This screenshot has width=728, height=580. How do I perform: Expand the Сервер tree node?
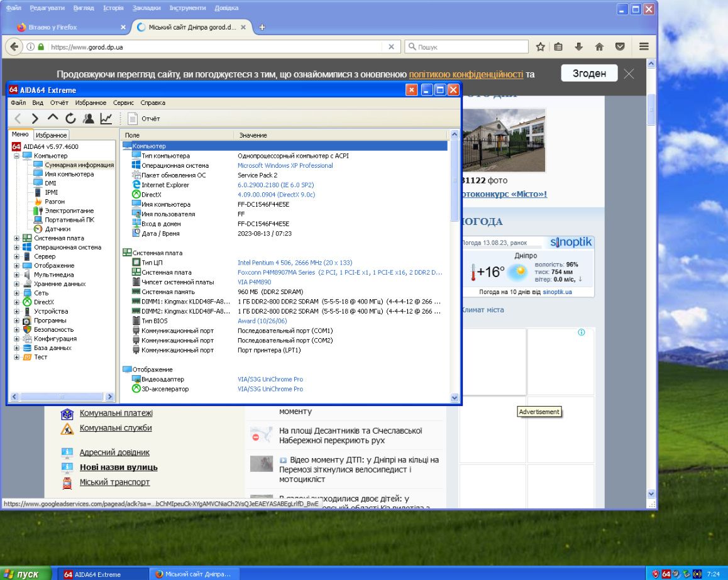click(x=17, y=256)
